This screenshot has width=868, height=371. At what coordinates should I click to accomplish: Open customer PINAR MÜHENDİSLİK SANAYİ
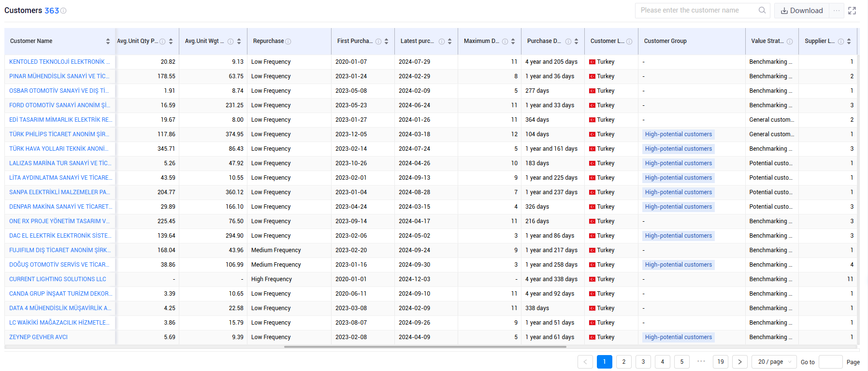[59, 76]
